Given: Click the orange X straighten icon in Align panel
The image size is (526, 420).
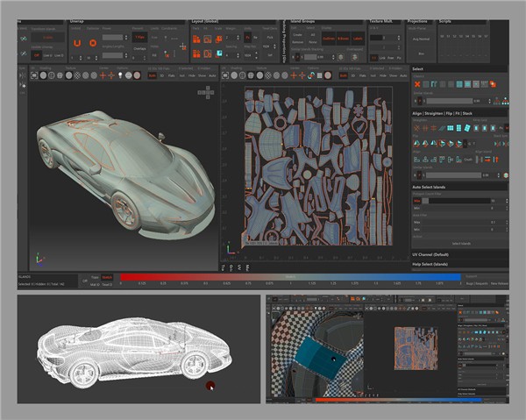Looking at the screenshot, I should click(416, 128).
